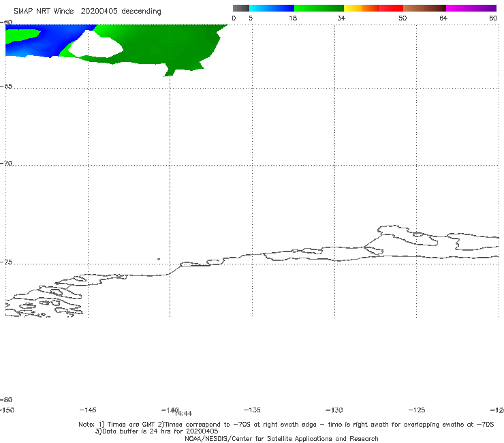504x443 pixels.
Task: Click the blue segment of the wind color bar
Action: pyautogui.click(x=272, y=8)
